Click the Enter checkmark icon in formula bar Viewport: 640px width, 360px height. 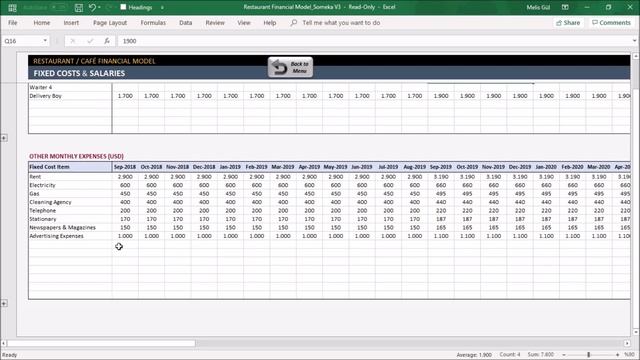pos(90,41)
